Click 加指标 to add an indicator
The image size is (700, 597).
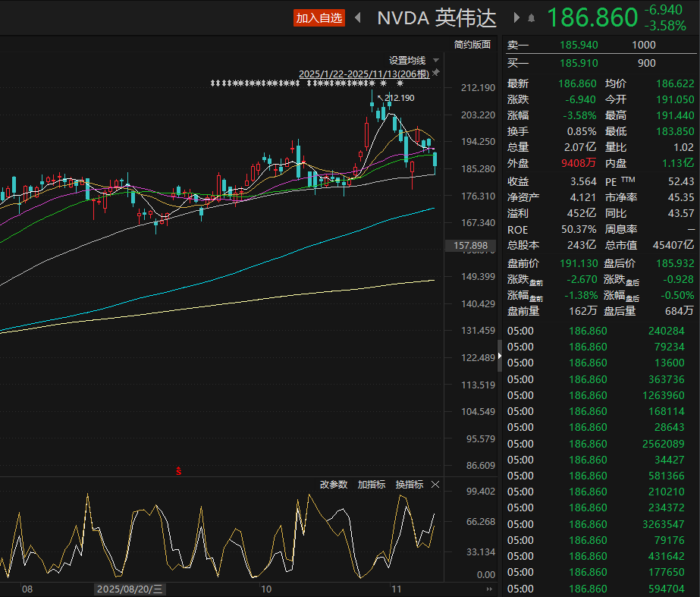pyautogui.click(x=372, y=485)
